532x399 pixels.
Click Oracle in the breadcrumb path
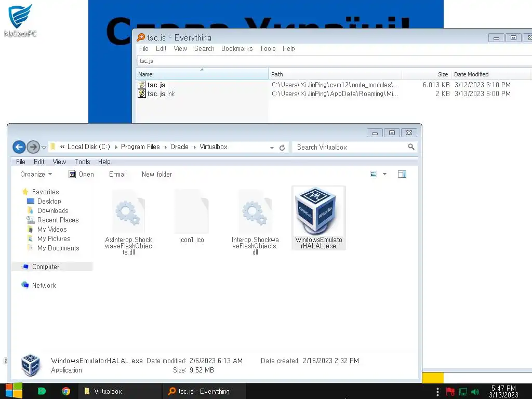179,147
